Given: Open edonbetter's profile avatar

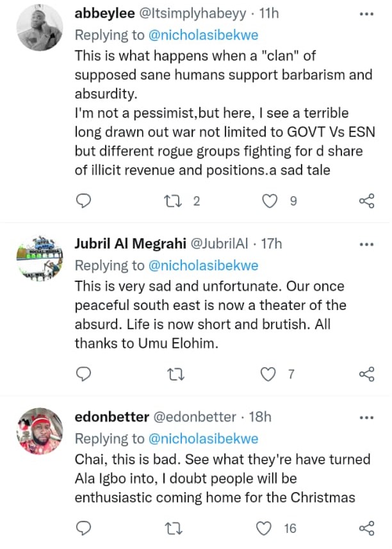Looking at the screenshot, I should pos(39,432).
